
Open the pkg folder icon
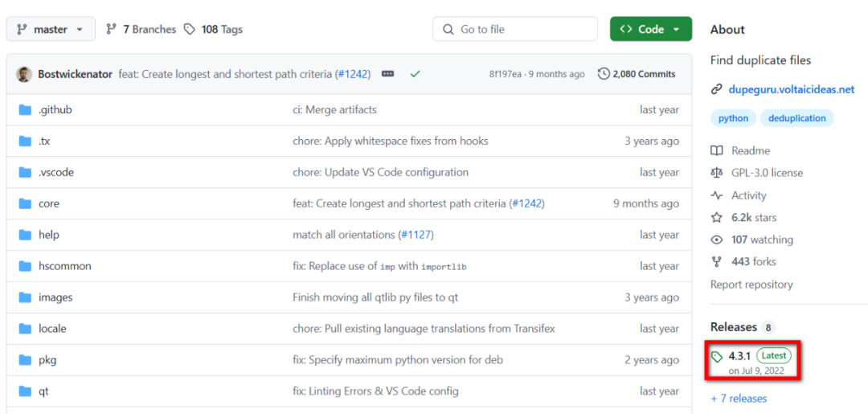(x=25, y=360)
